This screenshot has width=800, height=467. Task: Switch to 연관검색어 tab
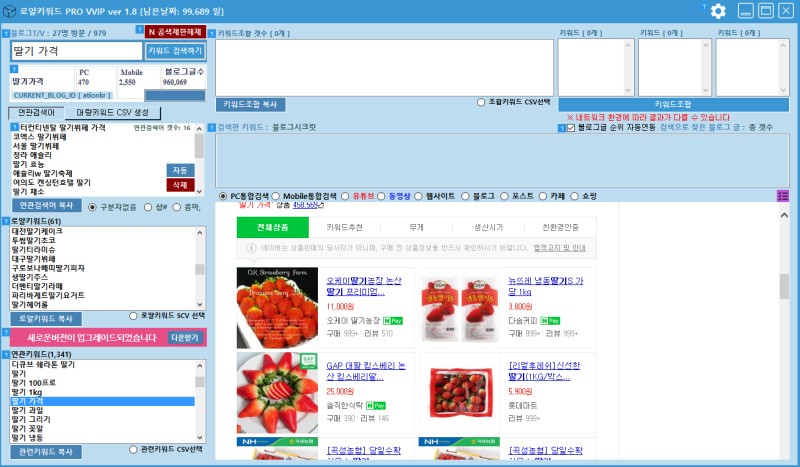click(x=36, y=112)
